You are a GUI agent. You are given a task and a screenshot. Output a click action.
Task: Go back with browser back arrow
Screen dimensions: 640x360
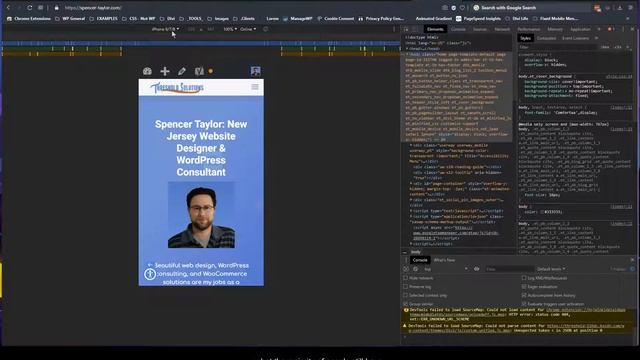9,8
